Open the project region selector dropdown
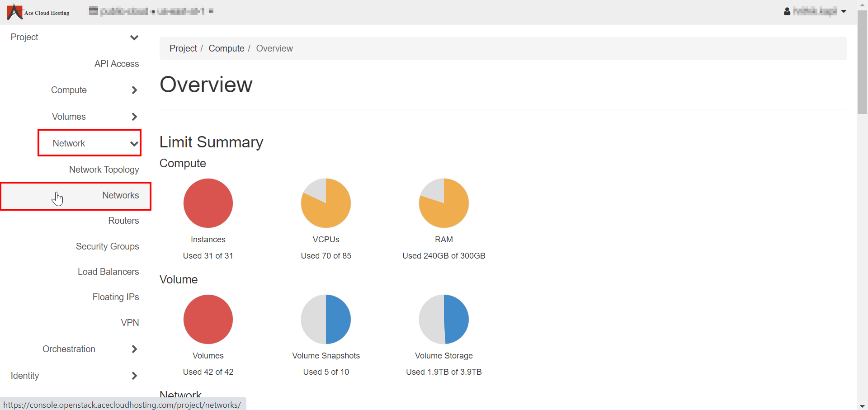This screenshot has width=868, height=410. [151, 11]
